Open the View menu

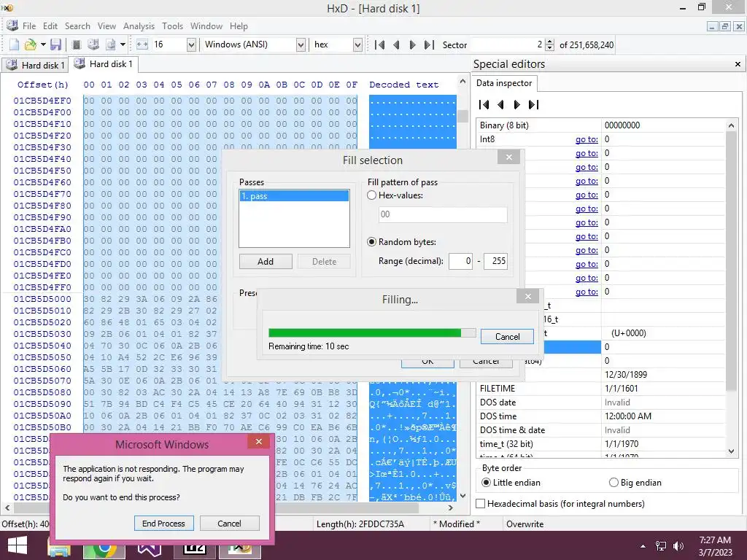107,26
